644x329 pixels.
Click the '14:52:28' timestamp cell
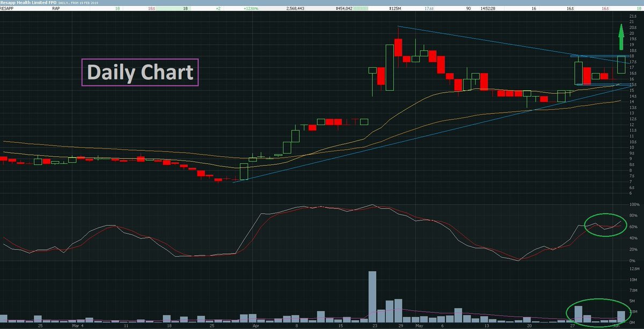click(488, 9)
